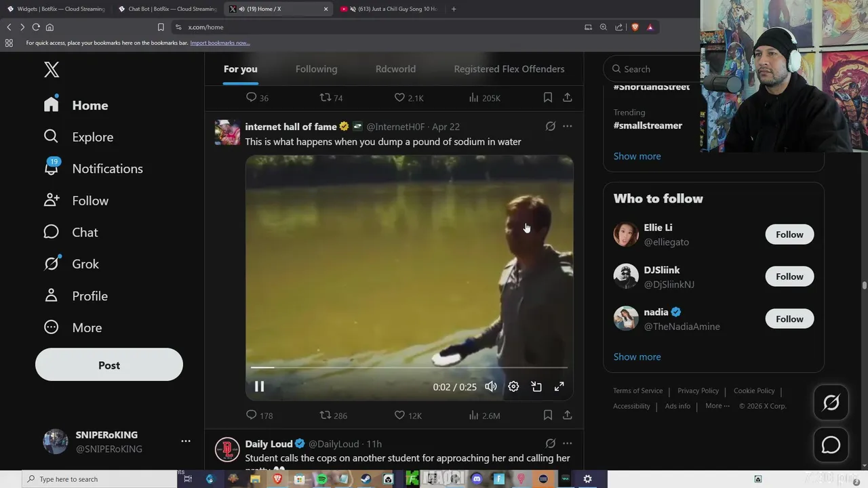This screenshot has height=488, width=868.
Task: Toggle picture-in-picture for the video
Action: pyautogui.click(x=536, y=386)
